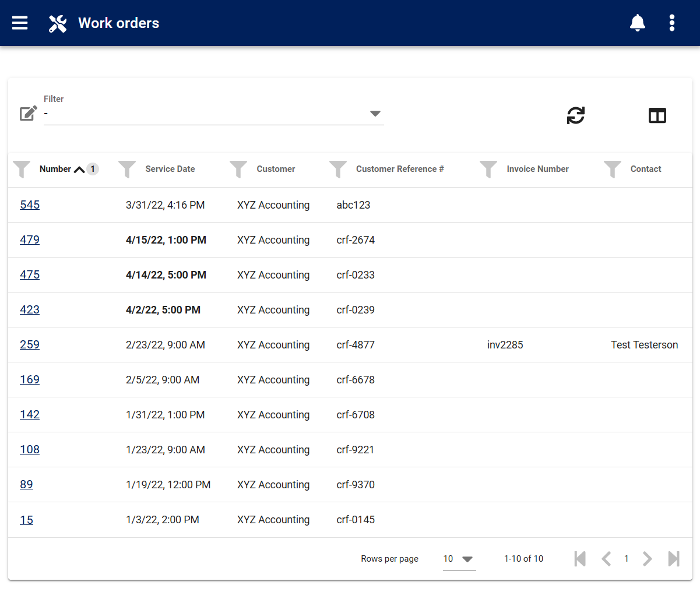Click reference abc123
The width and height of the screenshot is (700, 592).
pyautogui.click(x=353, y=205)
